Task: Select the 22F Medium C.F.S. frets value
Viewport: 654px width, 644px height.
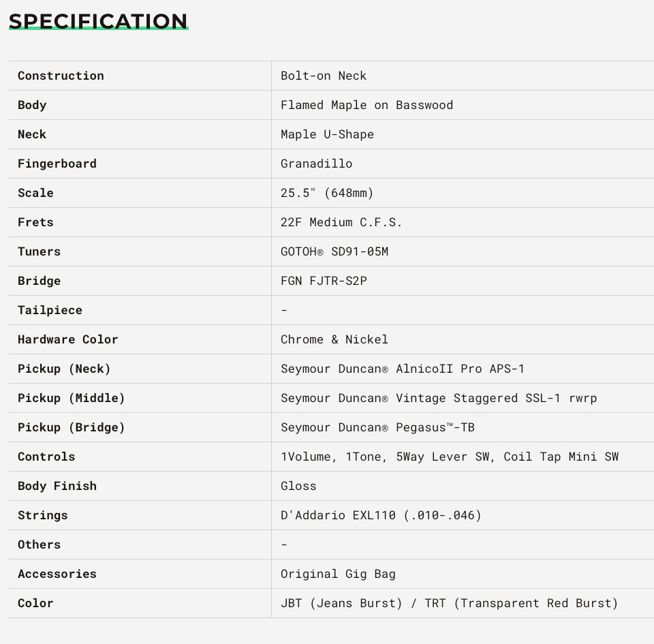Action: (x=341, y=222)
